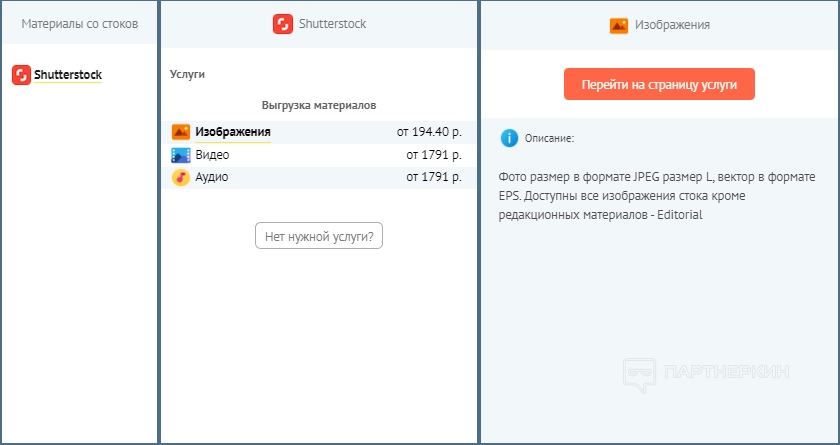The width and height of the screenshot is (840, 445).
Task: Click the Нет нужной услуги? button
Action: click(319, 237)
